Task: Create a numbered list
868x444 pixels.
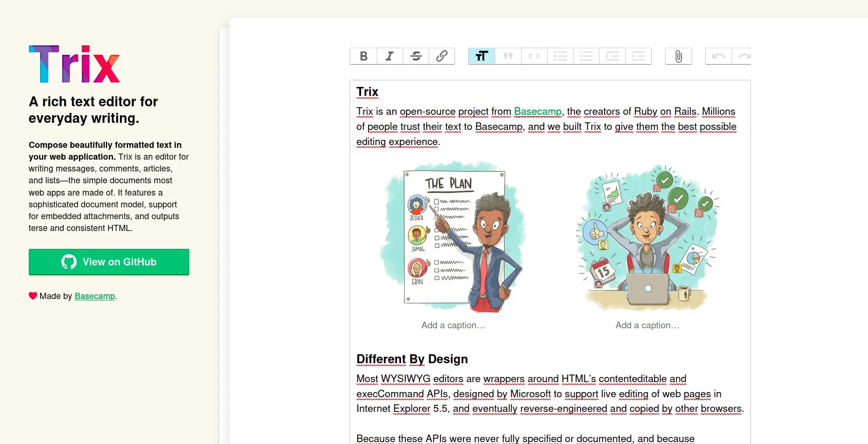Action: point(586,56)
